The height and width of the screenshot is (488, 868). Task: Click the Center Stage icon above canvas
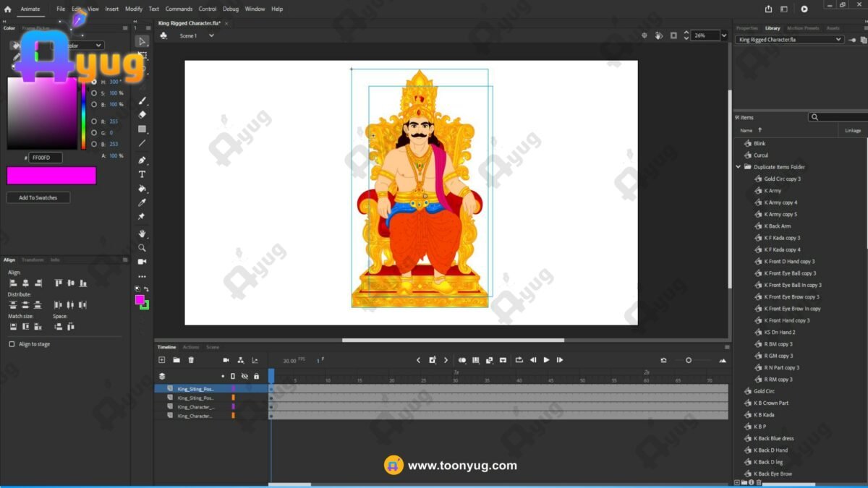(x=644, y=35)
